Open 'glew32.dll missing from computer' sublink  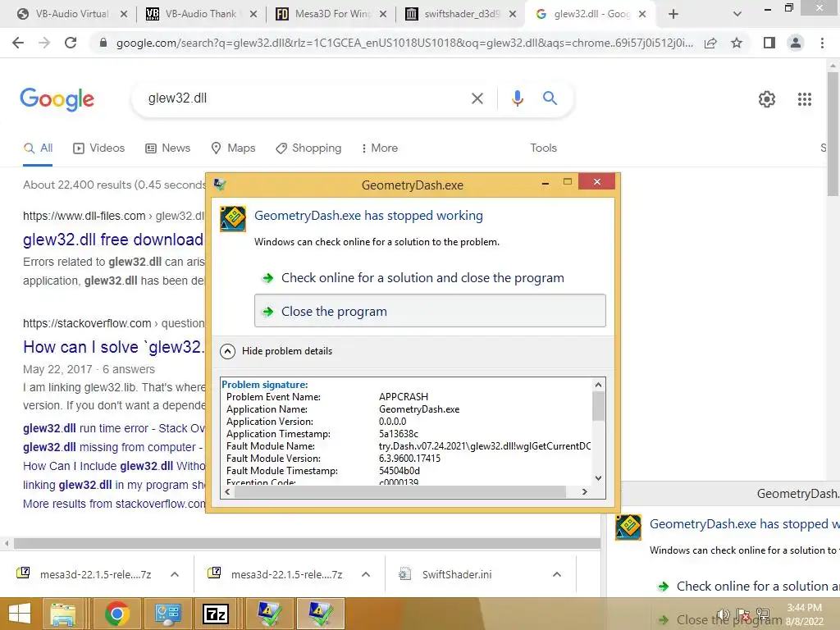point(112,447)
